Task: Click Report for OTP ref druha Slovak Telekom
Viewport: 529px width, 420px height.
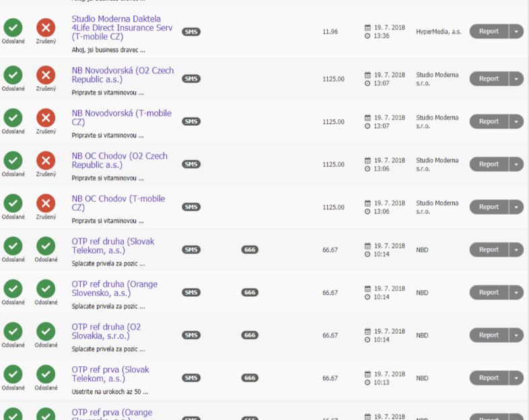Action: 489,250
